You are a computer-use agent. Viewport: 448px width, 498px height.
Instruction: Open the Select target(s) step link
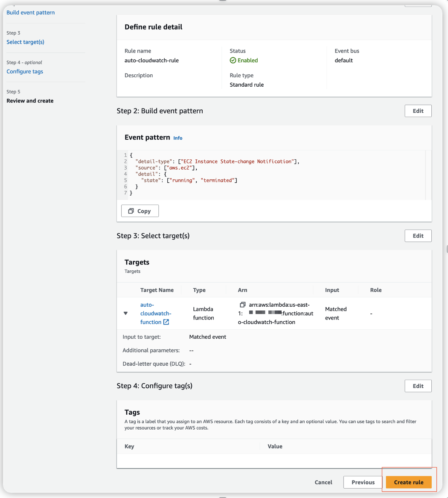point(25,42)
